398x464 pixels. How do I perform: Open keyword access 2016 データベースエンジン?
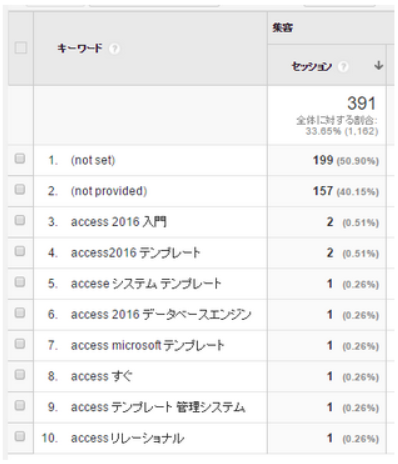[161, 315]
